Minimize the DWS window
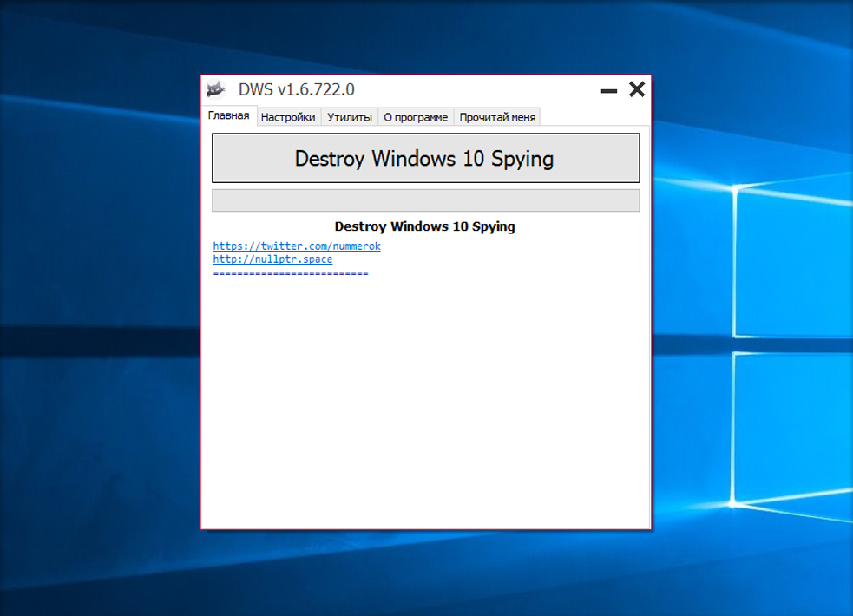 pyautogui.click(x=609, y=91)
